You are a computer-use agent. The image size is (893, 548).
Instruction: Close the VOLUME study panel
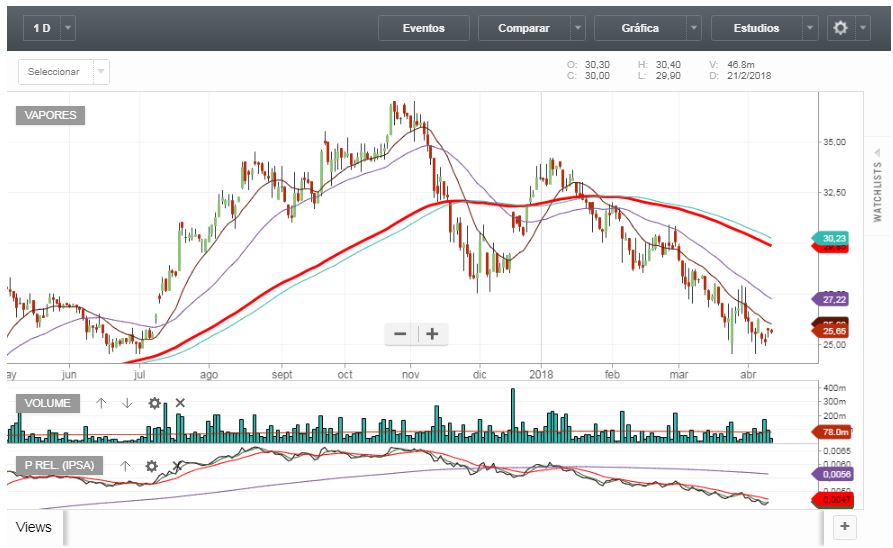180,403
